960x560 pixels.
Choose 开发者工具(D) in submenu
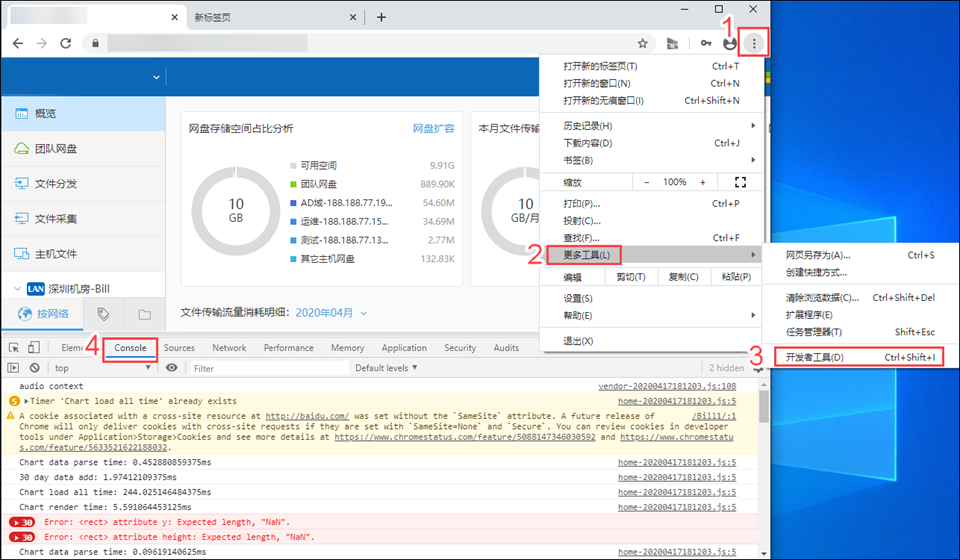(858, 357)
